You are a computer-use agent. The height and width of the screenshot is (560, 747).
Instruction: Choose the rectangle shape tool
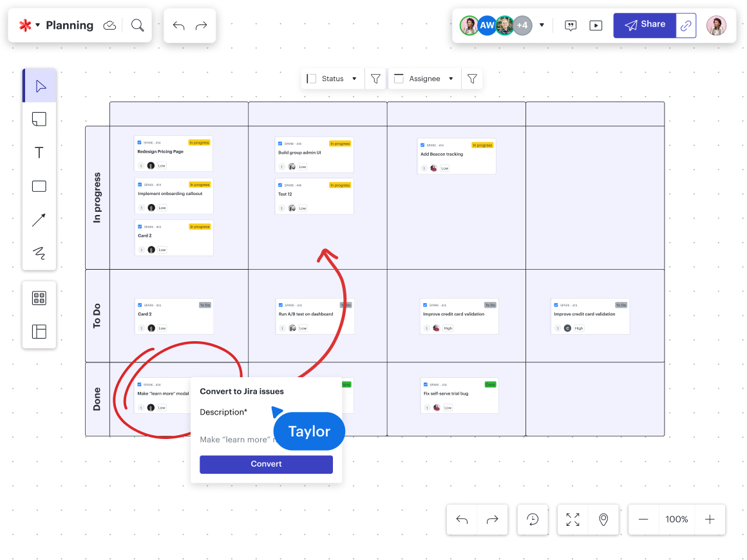coord(39,186)
